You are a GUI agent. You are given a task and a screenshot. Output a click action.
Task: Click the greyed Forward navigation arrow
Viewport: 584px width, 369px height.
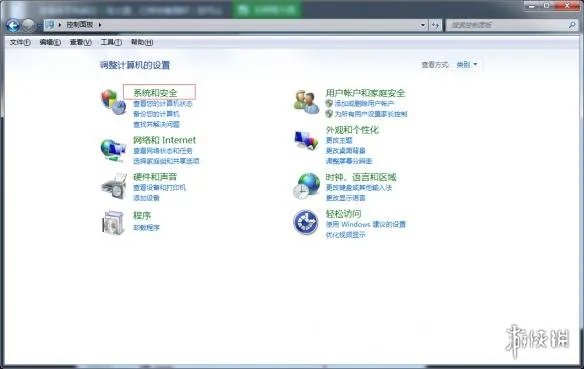coord(29,25)
